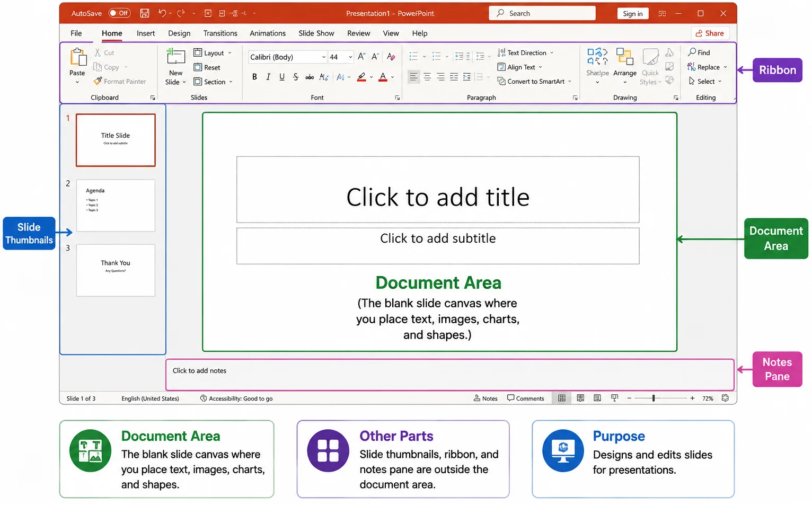Toggle Align Left in Paragraph group
The height and width of the screenshot is (505, 812).
[x=413, y=77]
